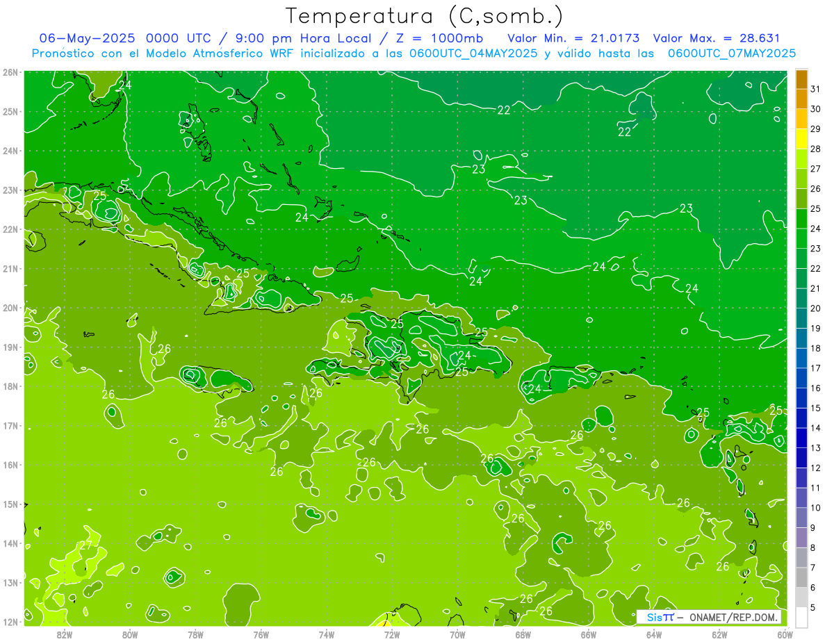Click 'Pronóstico con el Modelo Atmósferico WRF' text

pyautogui.click(x=163, y=53)
